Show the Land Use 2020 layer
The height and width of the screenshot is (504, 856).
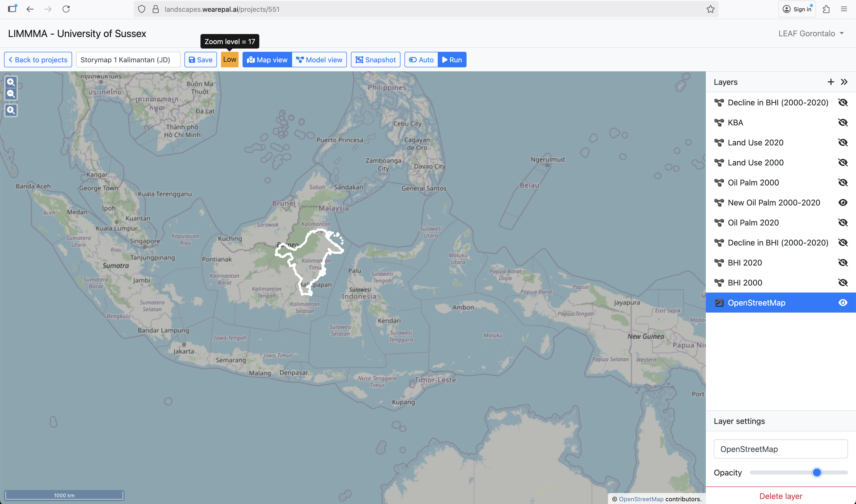coord(843,143)
